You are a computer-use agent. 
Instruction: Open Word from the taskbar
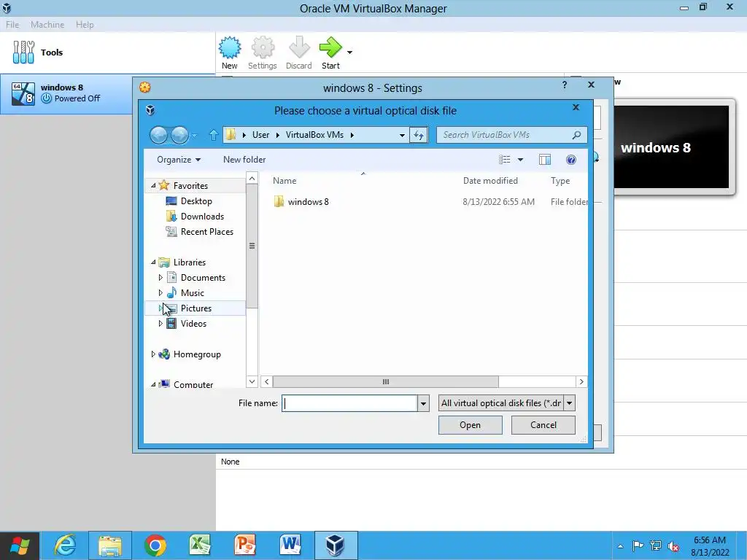(290, 545)
